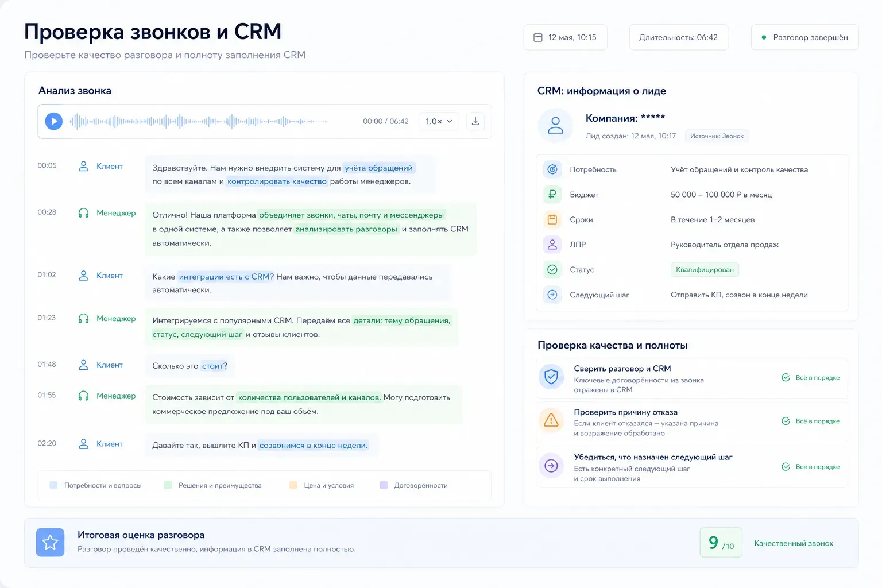Screen dimensions: 882x588
Task: Click the Качественный звонок label
Action: 794,543
